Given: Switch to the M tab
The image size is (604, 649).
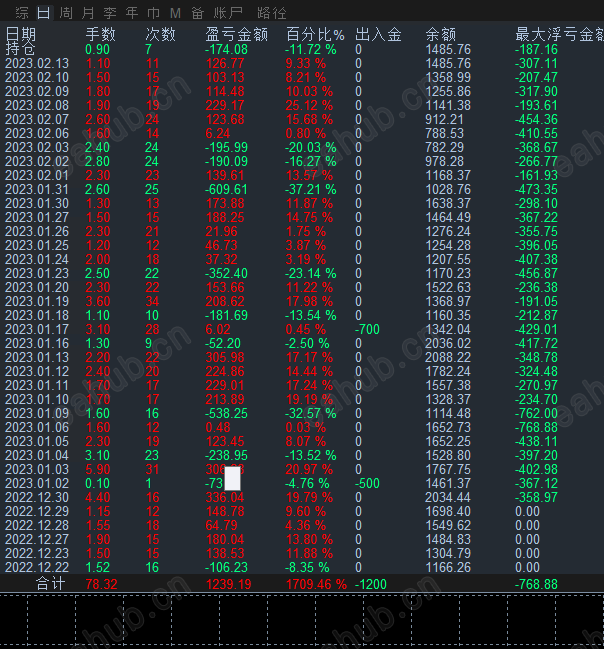Looking at the screenshot, I should [x=176, y=13].
